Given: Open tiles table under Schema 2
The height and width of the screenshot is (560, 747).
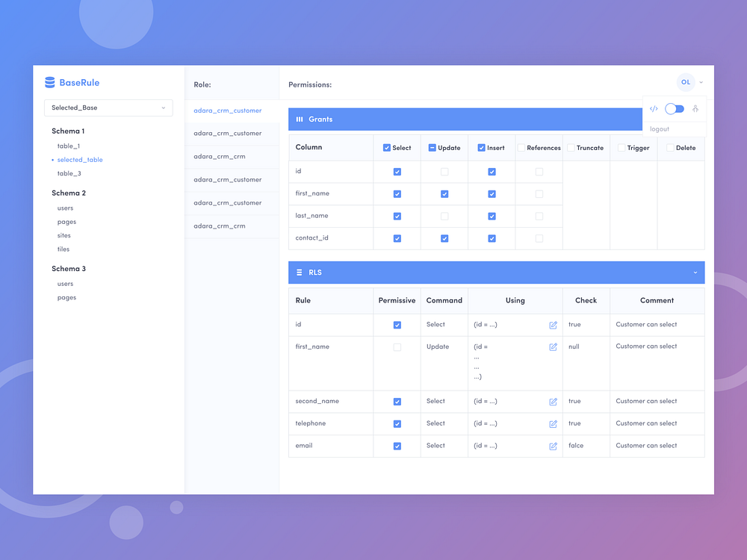Looking at the screenshot, I should coord(63,249).
